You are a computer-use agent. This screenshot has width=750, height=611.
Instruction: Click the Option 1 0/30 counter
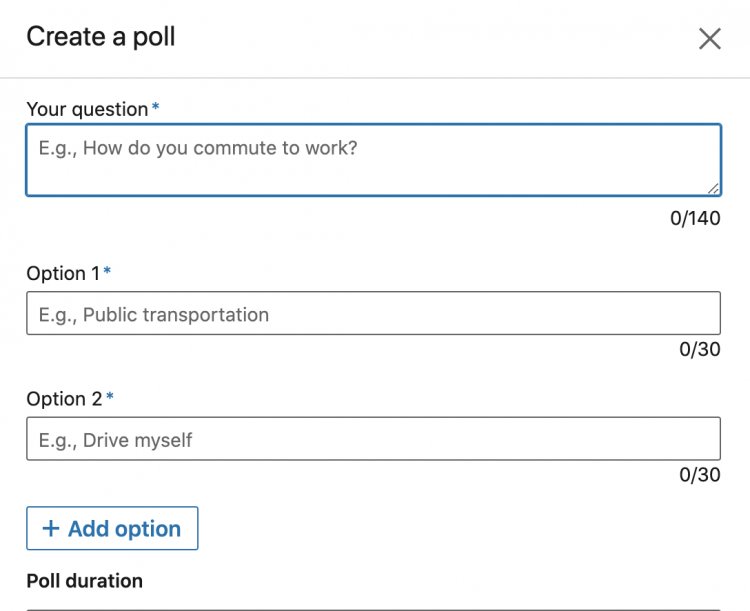coord(700,349)
